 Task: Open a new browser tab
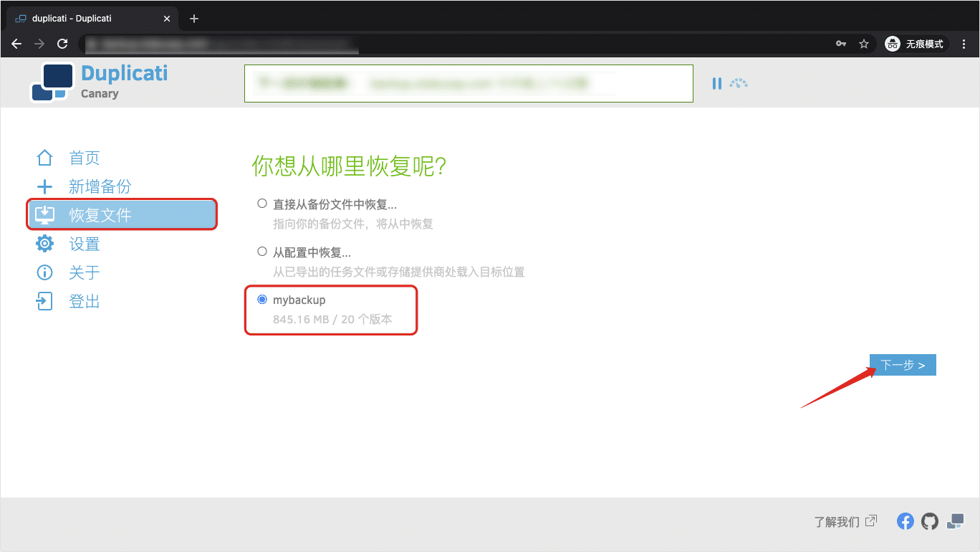click(x=194, y=19)
